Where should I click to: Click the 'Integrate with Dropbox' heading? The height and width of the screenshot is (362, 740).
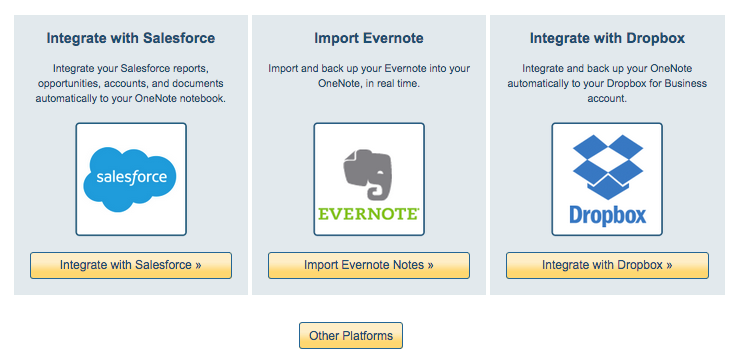point(607,38)
